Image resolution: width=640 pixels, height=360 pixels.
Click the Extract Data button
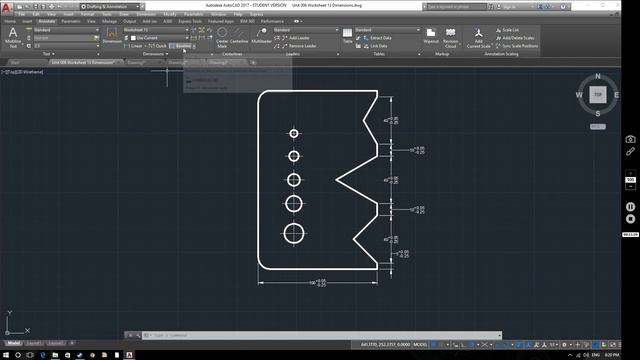[377, 38]
